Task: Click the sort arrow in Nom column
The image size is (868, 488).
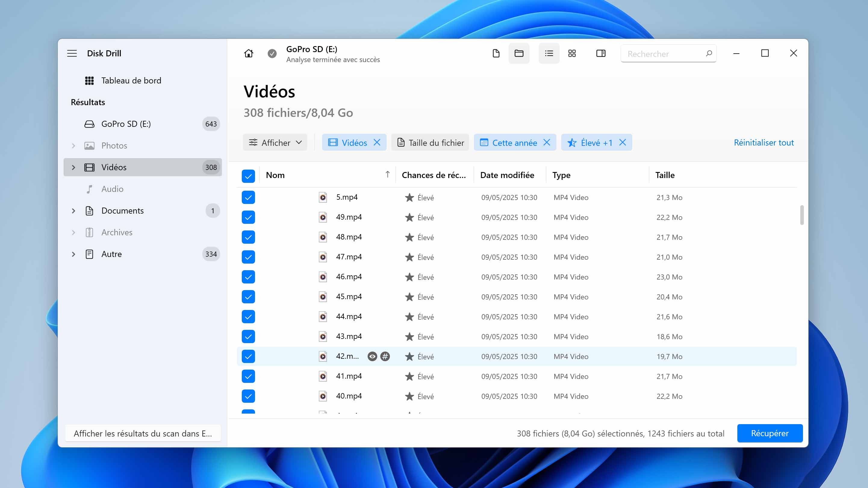Action: [387, 174]
